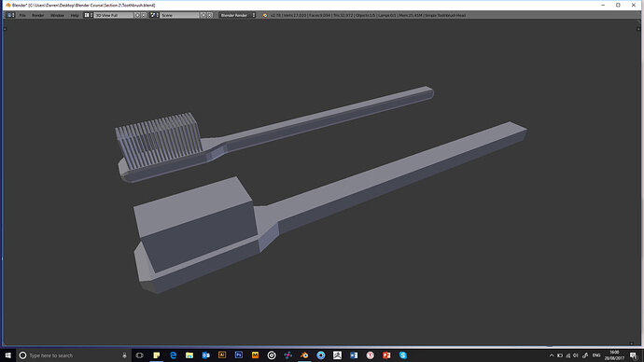Open the scene browse icon
644x362 pixels.
(x=154, y=15)
